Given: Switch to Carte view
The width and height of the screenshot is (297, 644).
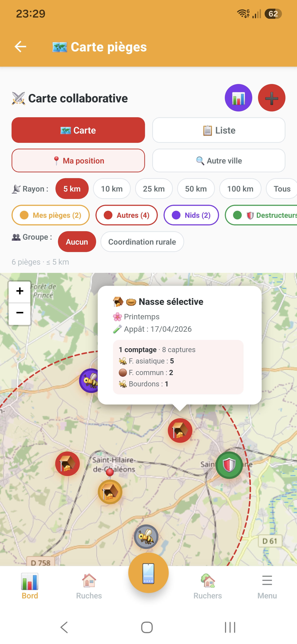Looking at the screenshot, I should coord(78,130).
